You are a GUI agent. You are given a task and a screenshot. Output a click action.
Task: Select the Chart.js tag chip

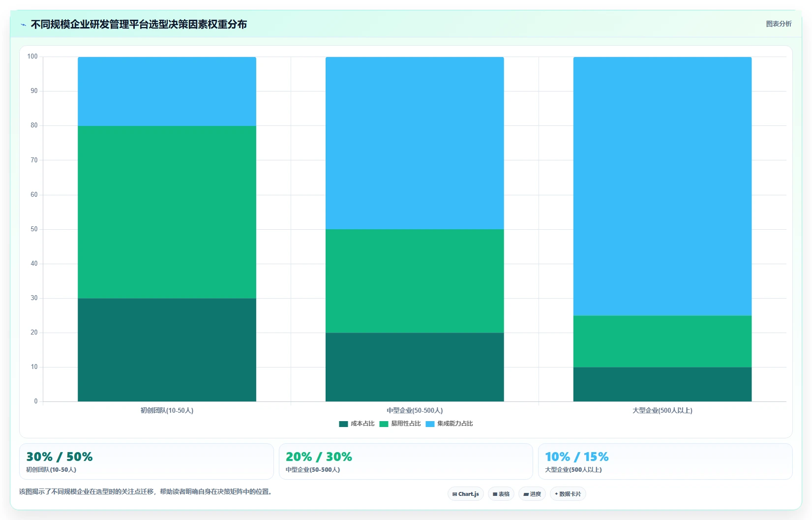pos(466,494)
